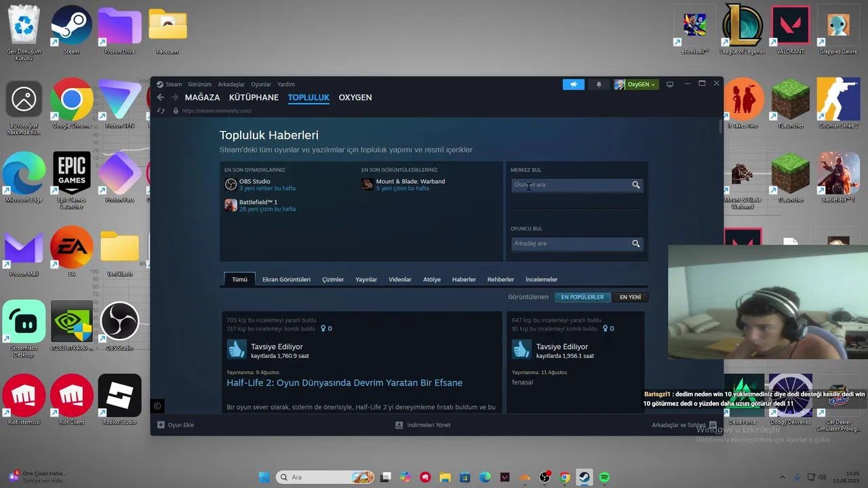Select the TOPLULUK navigation tab
Screen dimensions: 868x488
point(309,98)
